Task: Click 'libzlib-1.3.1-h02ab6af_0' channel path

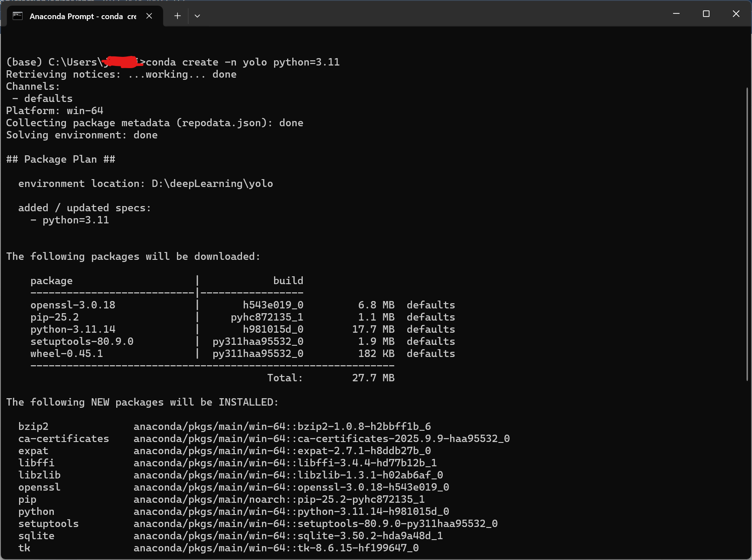Action: click(x=288, y=475)
